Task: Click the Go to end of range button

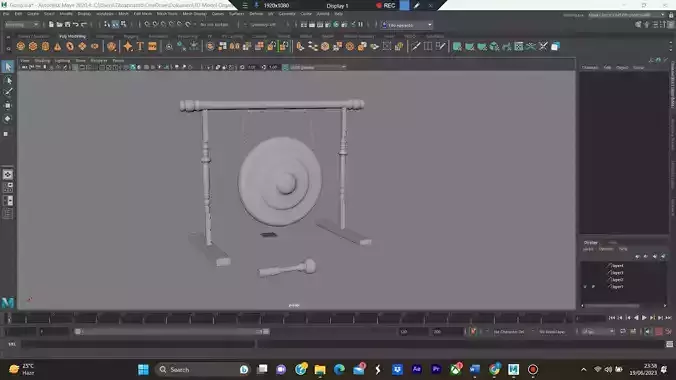Action: (669, 318)
